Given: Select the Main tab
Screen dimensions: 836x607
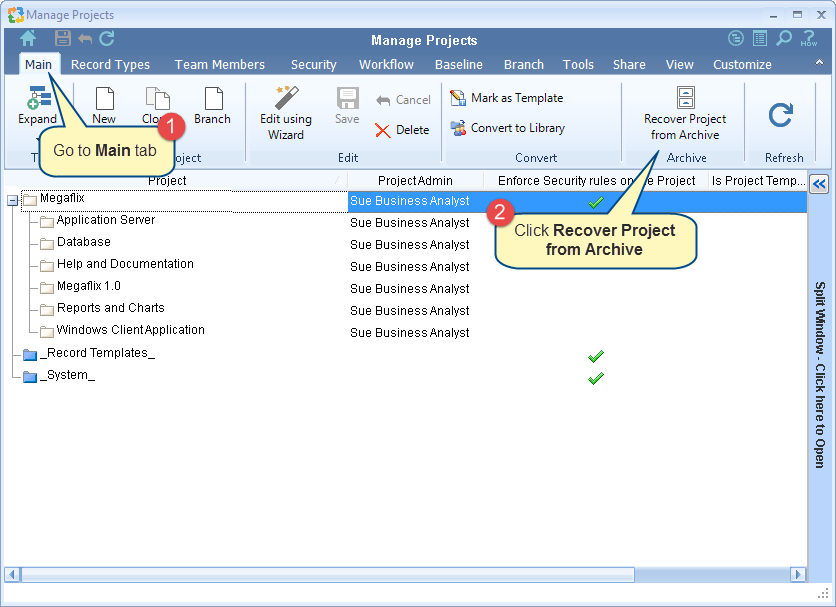Looking at the screenshot, I should pyautogui.click(x=38, y=65).
